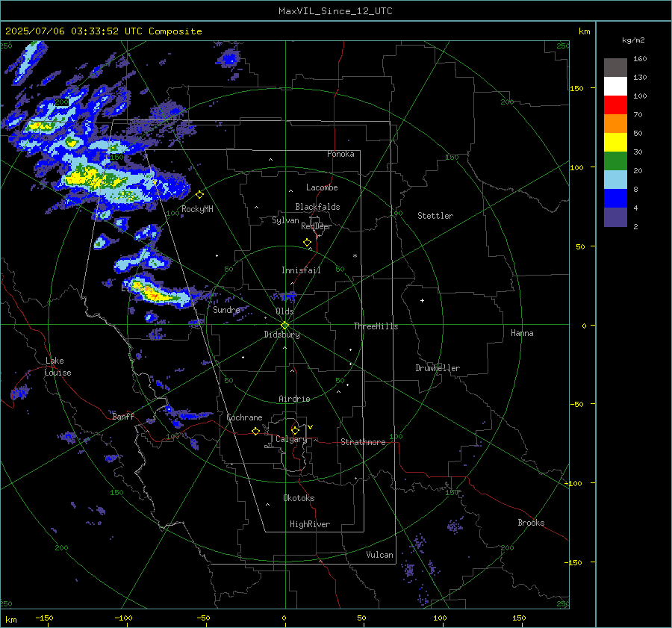The height and width of the screenshot is (628, 672).
Task: Click the HighRiver city label
Action: click(x=310, y=524)
